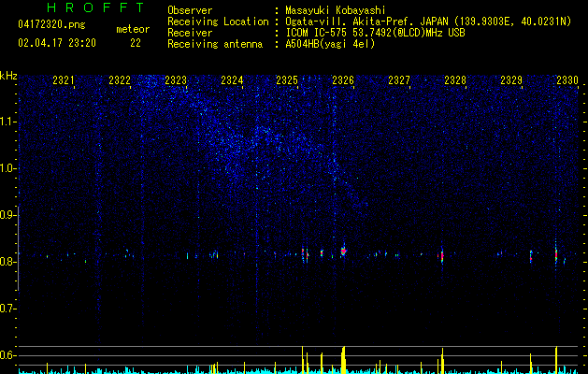Click the 0.9 kHz axis label
The width and height of the screenshot is (588, 374).
[7, 215]
